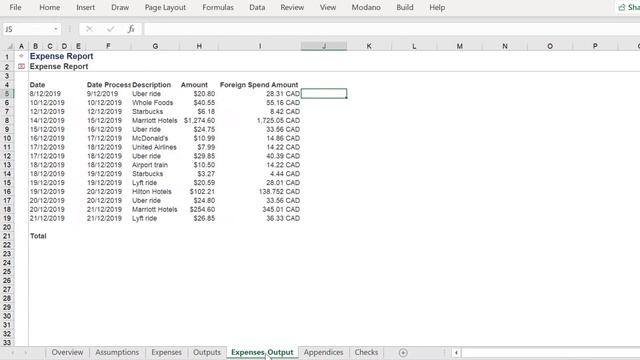Select the 1,725.05 CAD cell
The height and width of the screenshot is (360, 640).
278,120
